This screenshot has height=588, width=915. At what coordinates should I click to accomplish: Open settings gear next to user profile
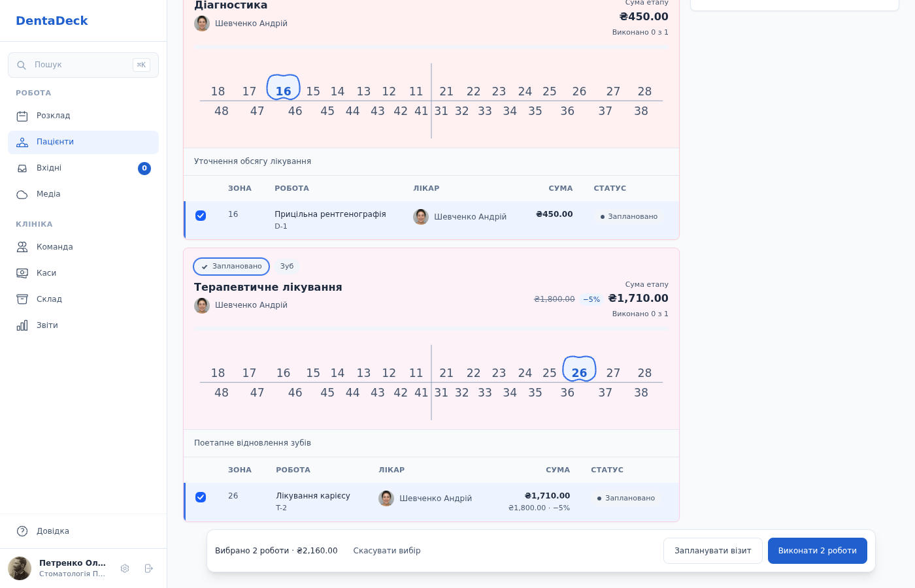[x=125, y=568]
